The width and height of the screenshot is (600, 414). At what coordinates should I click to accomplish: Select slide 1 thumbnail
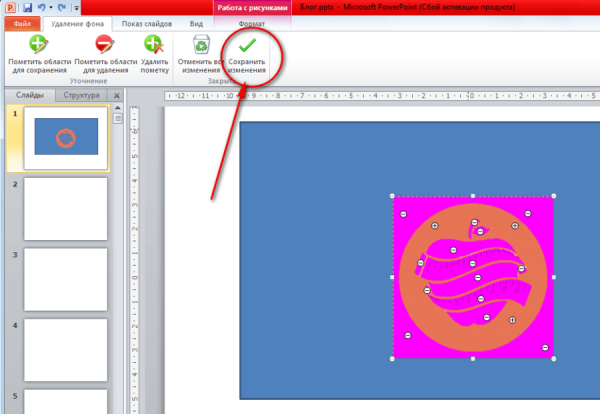coord(66,136)
